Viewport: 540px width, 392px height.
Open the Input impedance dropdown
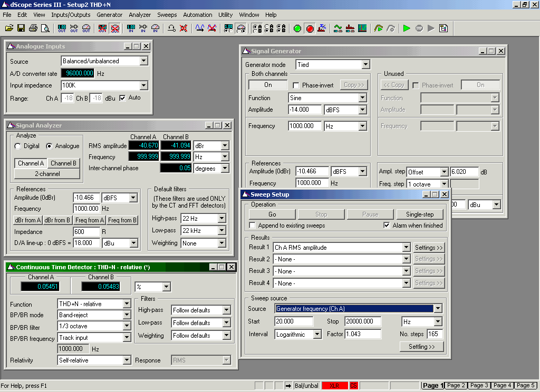click(144, 85)
